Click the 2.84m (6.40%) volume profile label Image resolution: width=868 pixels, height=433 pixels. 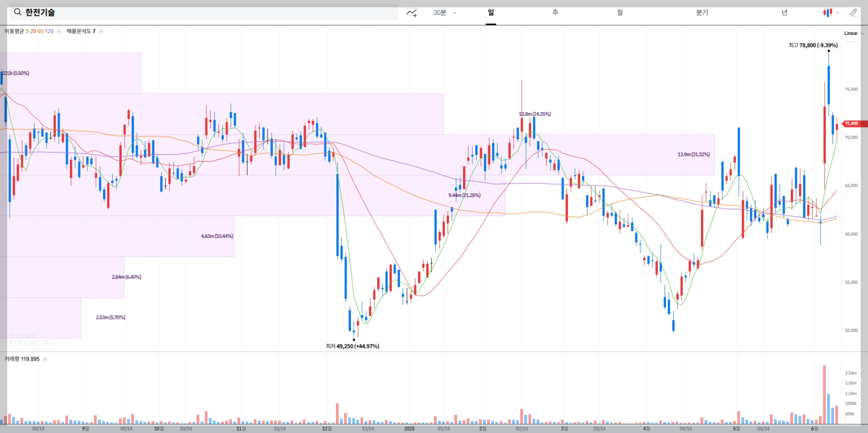[126, 277]
